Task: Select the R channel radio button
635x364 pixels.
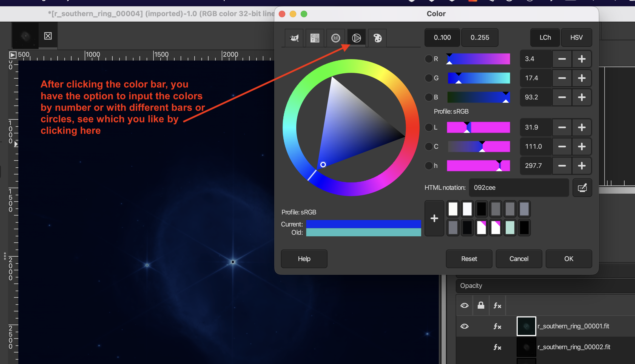Action: click(x=429, y=59)
